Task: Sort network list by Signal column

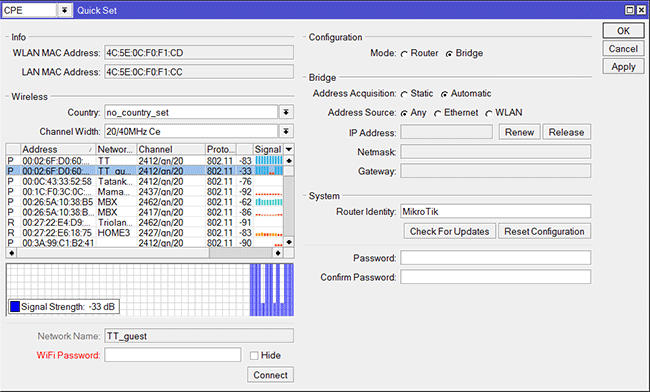Action: point(268,149)
